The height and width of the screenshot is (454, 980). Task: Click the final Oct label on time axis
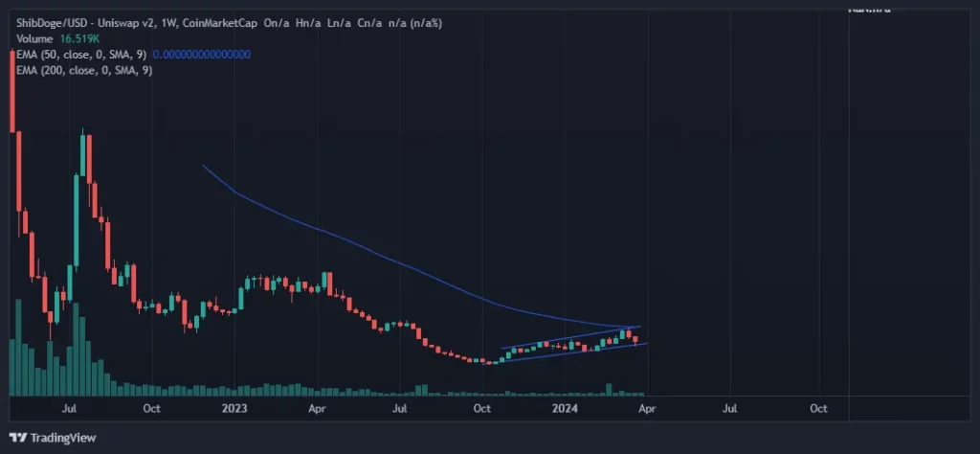point(818,408)
